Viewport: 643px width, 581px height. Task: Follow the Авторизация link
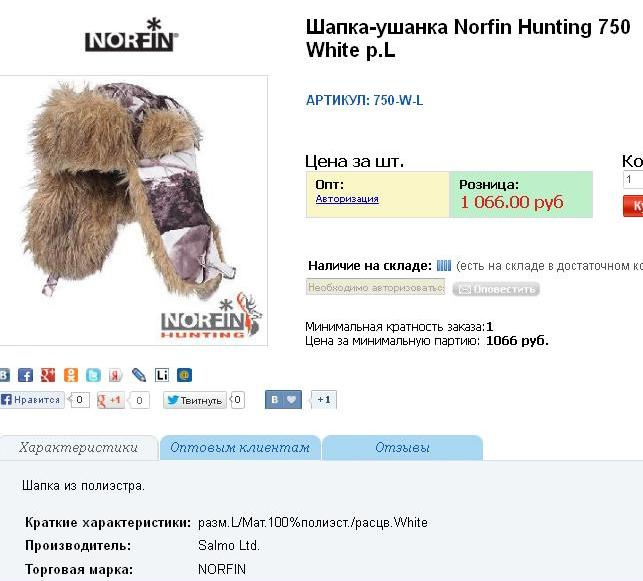pos(347,199)
